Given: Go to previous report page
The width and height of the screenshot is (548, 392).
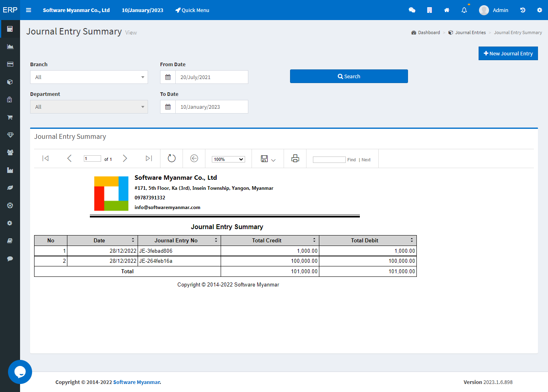Looking at the screenshot, I should coord(69,158).
